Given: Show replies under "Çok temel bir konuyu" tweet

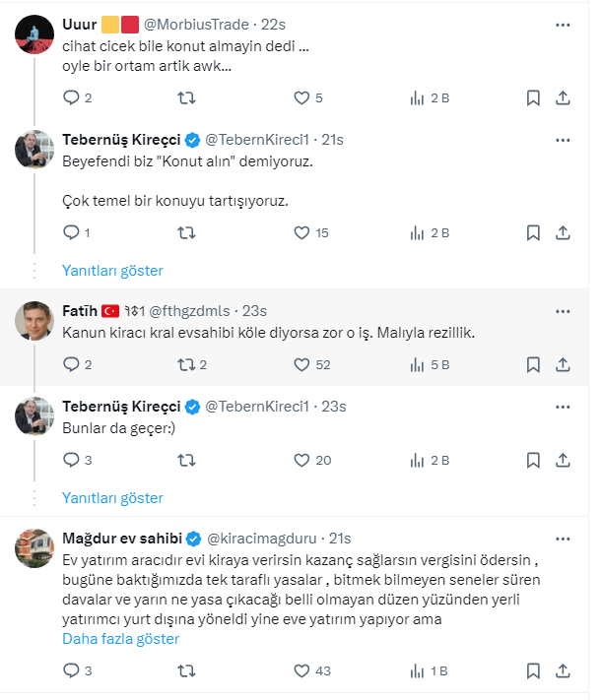Looking at the screenshot, I should coord(112,270).
